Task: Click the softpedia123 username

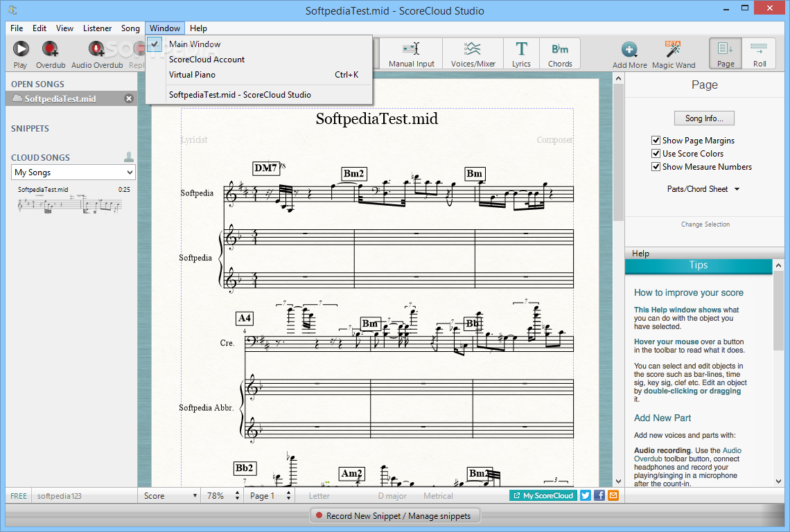Action: tap(60, 496)
